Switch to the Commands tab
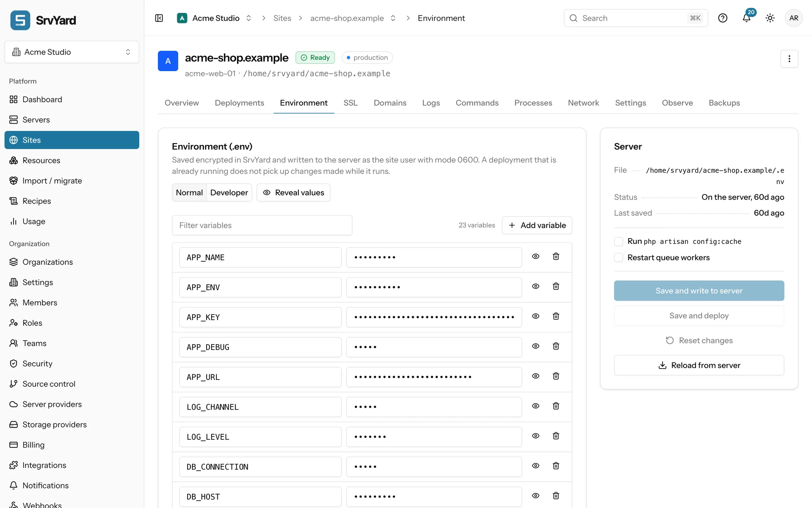The image size is (812, 508). (477, 103)
